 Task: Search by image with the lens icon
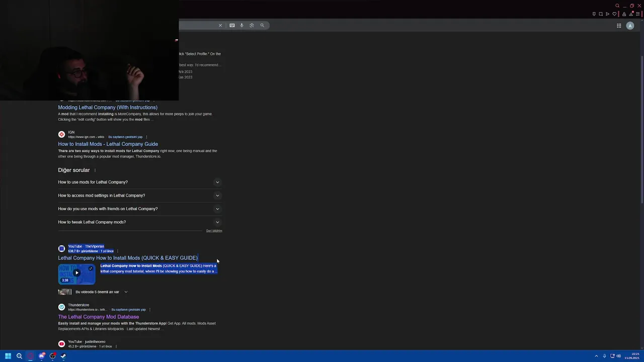(x=252, y=25)
